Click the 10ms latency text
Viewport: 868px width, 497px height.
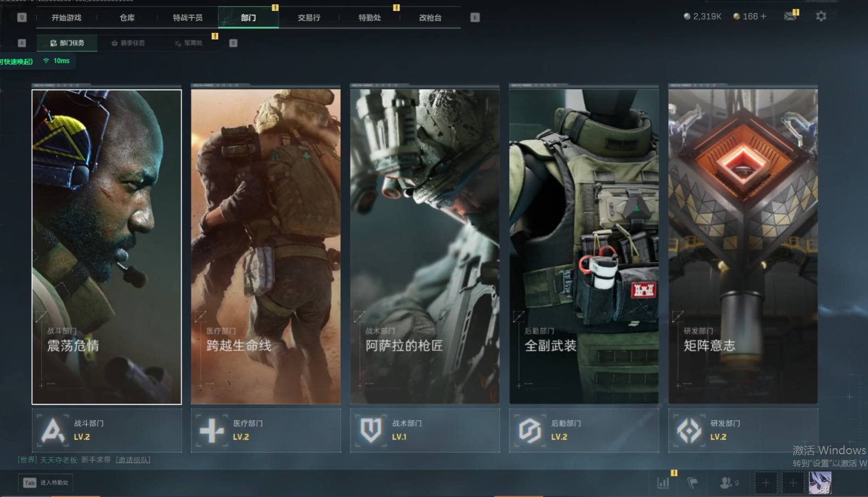61,61
